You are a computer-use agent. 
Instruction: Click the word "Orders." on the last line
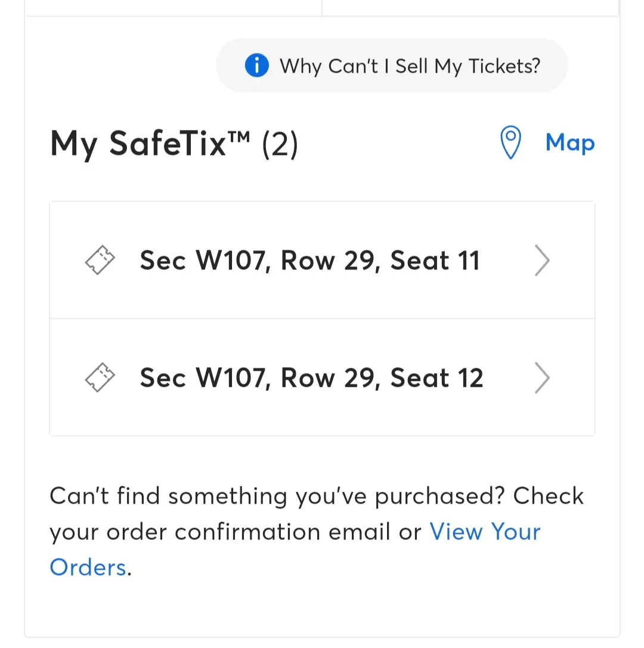pos(91,568)
